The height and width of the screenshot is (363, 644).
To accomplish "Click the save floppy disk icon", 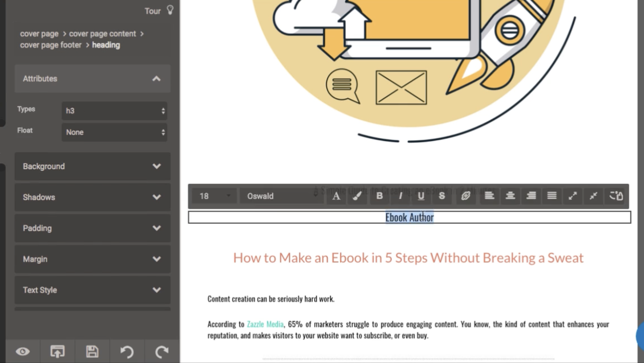I will point(92,351).
